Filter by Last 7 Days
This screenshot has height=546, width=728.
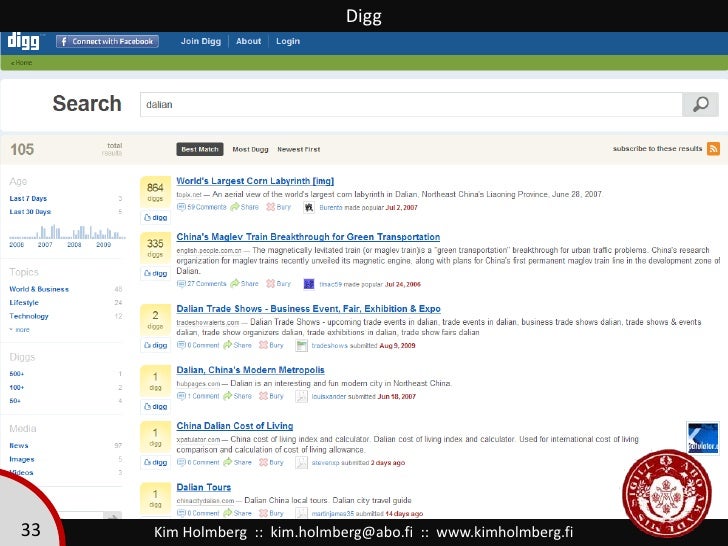28,198
